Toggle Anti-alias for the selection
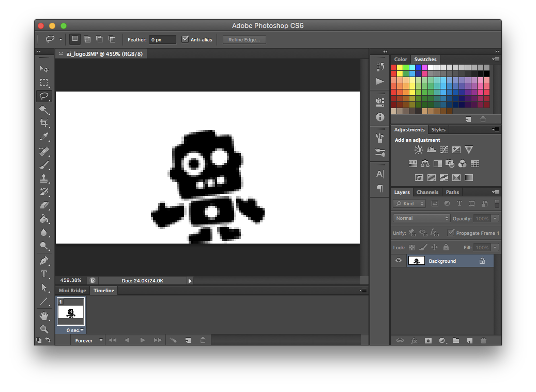Image resolution: width=536 pixels, height=392 pixels. coord(185,39)
